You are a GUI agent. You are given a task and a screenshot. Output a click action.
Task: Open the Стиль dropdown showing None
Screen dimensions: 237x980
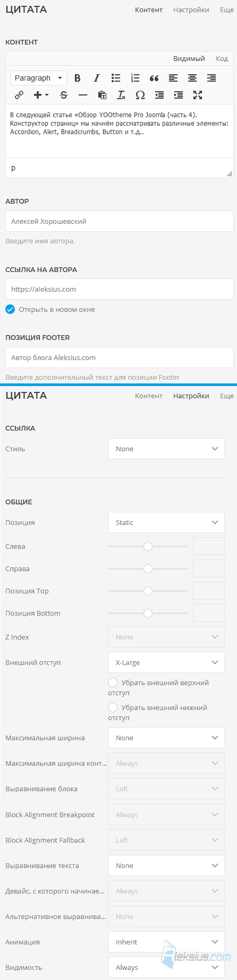(x=166, y=449)
